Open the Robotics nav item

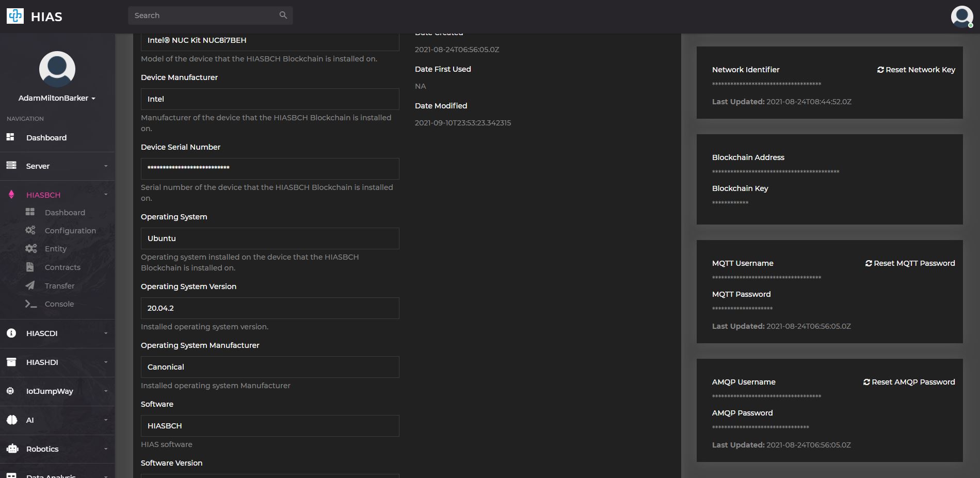click(x=42, y=449)
